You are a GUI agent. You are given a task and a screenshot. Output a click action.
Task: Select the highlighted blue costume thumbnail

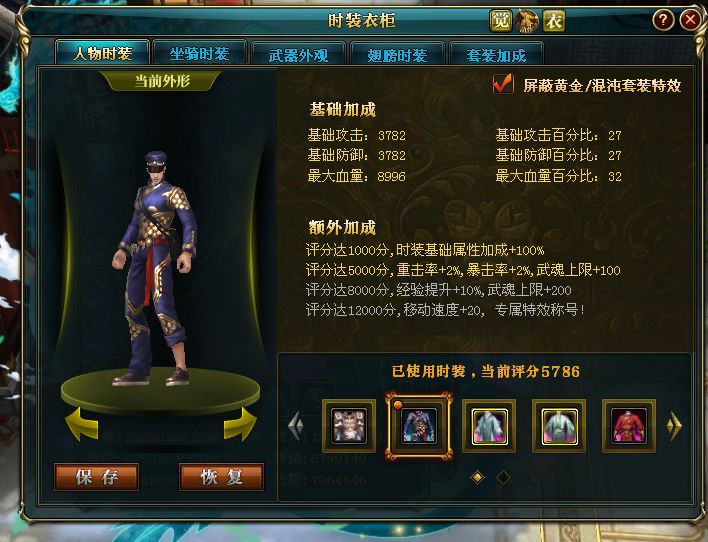coord(419,425)
